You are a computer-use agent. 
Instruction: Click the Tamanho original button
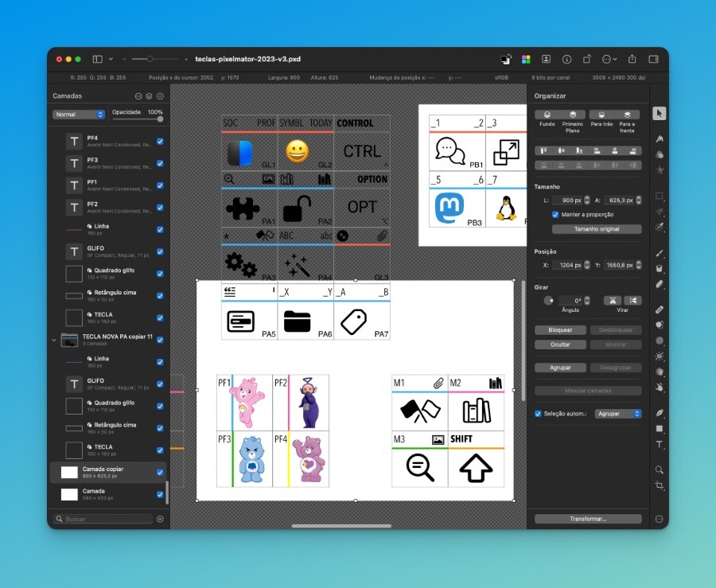point(597,228)
